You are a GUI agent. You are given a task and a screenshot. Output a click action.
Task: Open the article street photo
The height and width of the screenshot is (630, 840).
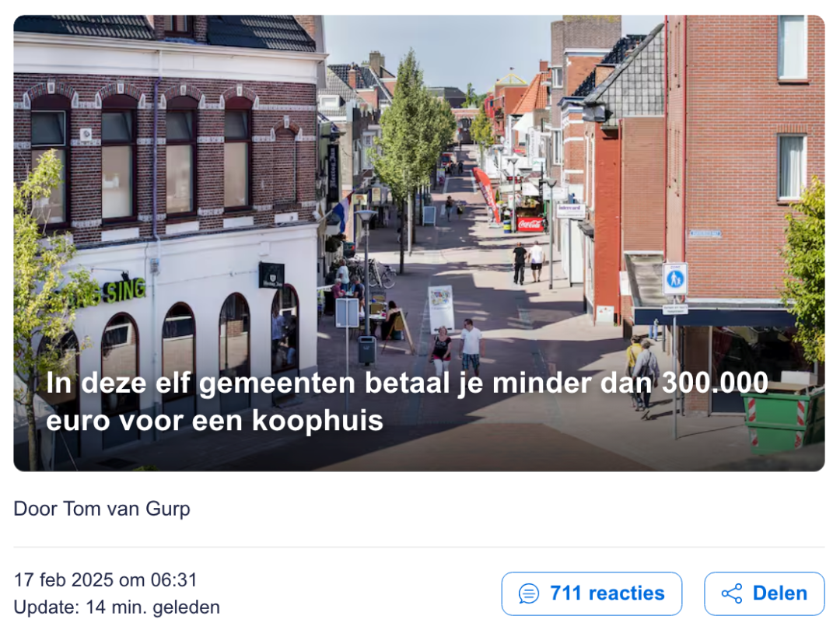tap(419, 243)
